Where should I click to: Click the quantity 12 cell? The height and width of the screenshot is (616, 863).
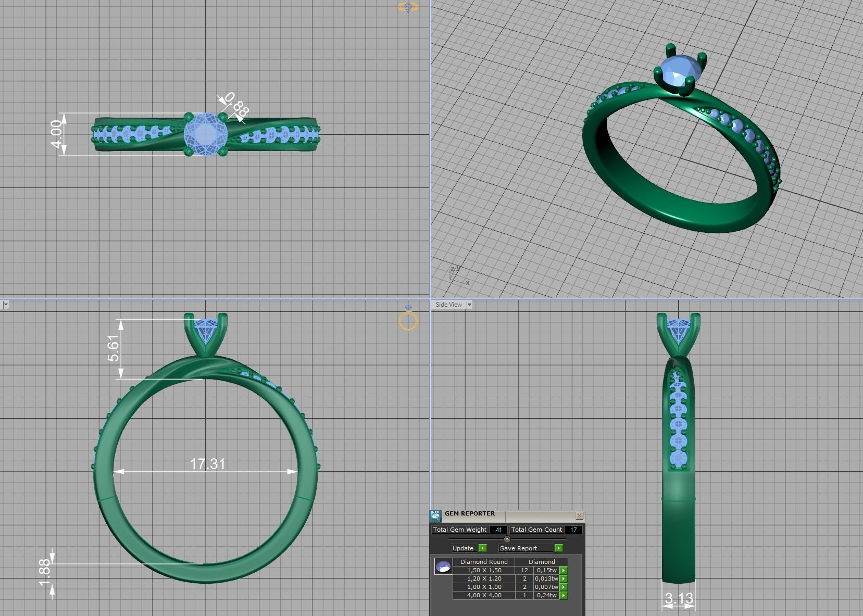point(524,570)
